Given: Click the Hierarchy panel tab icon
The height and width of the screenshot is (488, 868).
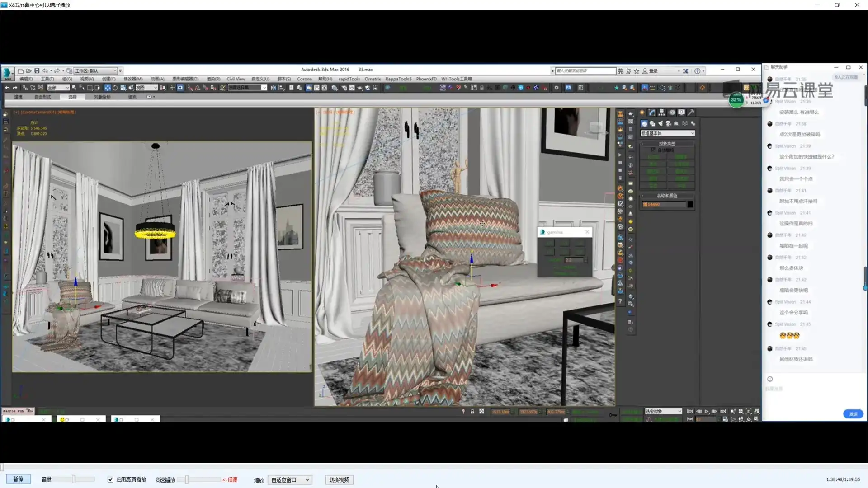Looking at the screenshot, I should click(x=661, y=113).
